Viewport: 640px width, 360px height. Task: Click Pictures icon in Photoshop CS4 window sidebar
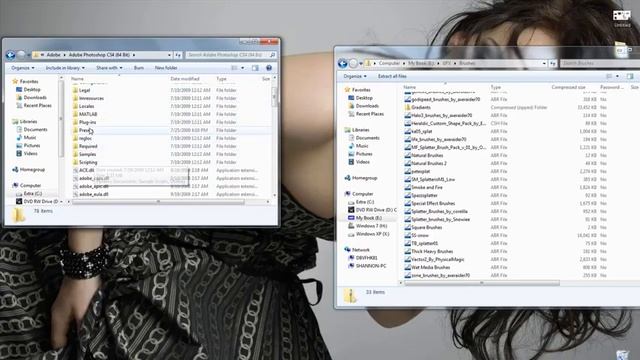19,145
